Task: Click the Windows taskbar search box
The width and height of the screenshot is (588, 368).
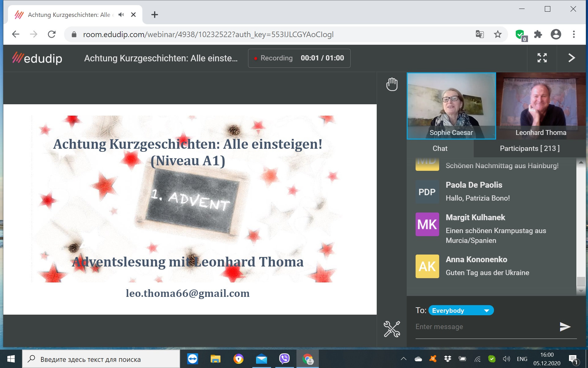Action: coord(101,359)
